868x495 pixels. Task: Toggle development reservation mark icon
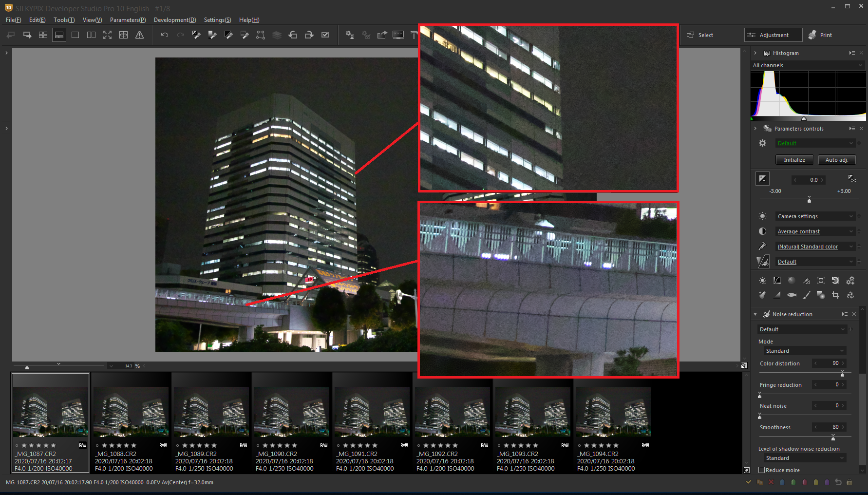325,35
